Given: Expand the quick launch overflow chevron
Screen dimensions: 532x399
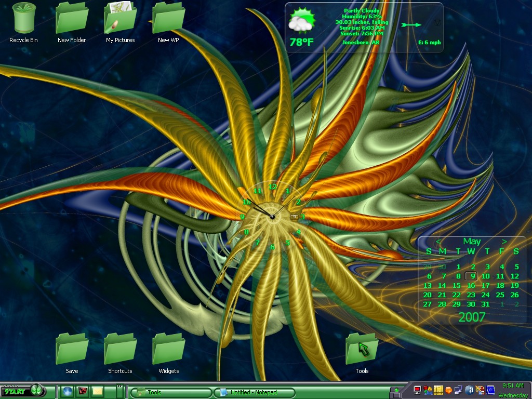Looking at the screenshot, I should pyautogui.click(x=119, y=386).
